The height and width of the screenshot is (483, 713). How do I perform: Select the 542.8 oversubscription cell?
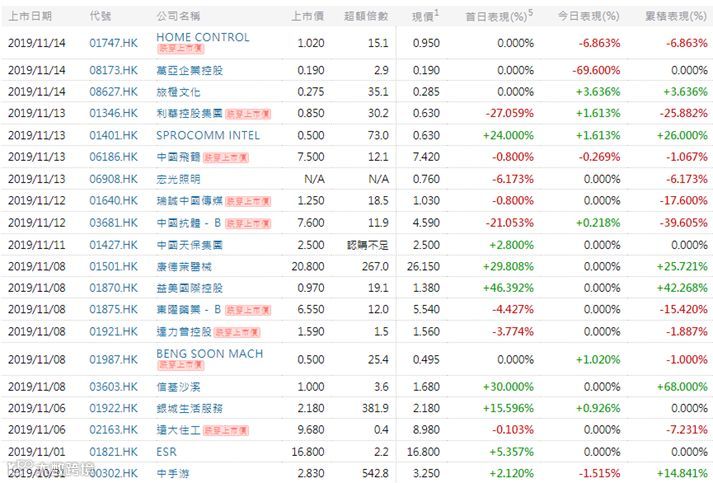(375, 473)
